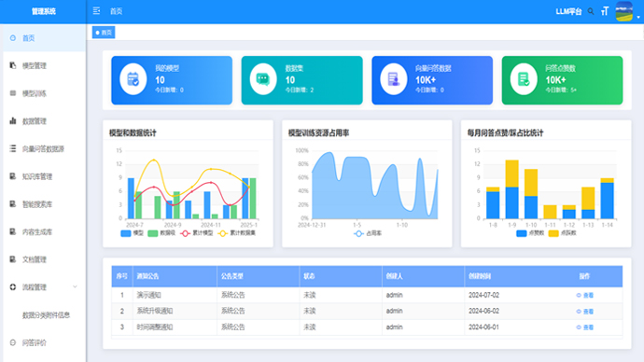The height and width of the screenshot is (362, 644).
Task: Click the 首页 breadcrumb in header
Action: pos(117,11)
